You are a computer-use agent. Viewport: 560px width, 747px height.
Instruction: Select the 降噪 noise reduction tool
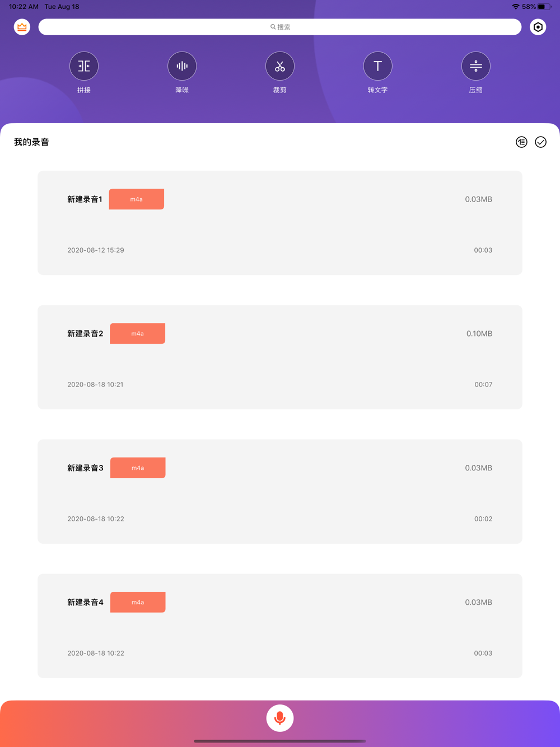[x=182, y=66]
